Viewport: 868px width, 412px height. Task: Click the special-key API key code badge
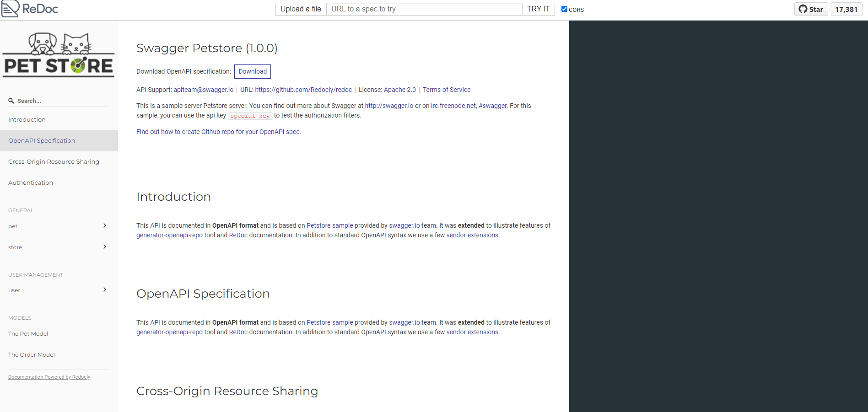(x=250, y=116)
